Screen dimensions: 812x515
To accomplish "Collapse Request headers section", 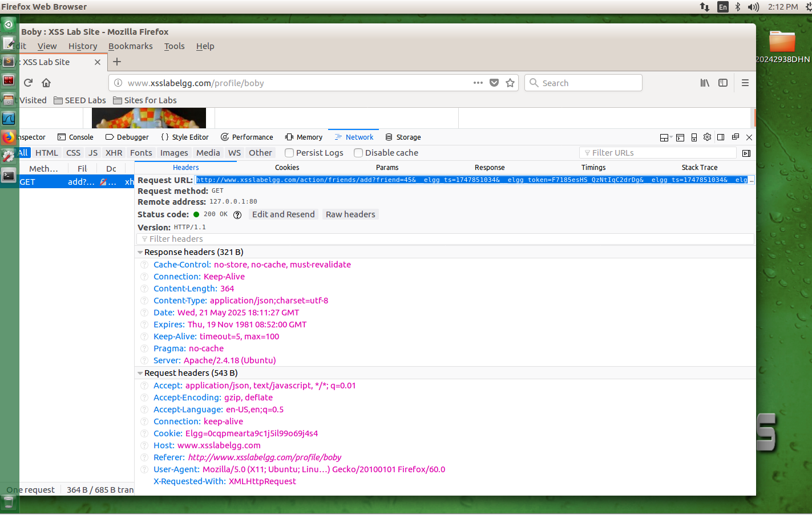I will 140,373.
